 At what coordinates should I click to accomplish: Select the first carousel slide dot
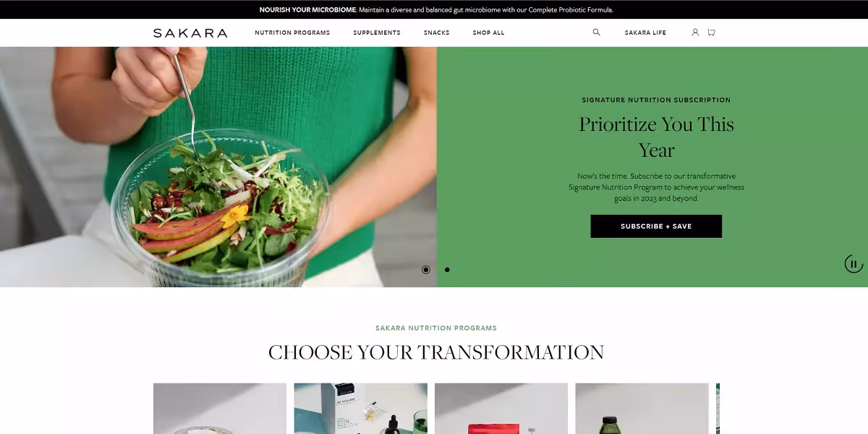(x=426, y=270)
